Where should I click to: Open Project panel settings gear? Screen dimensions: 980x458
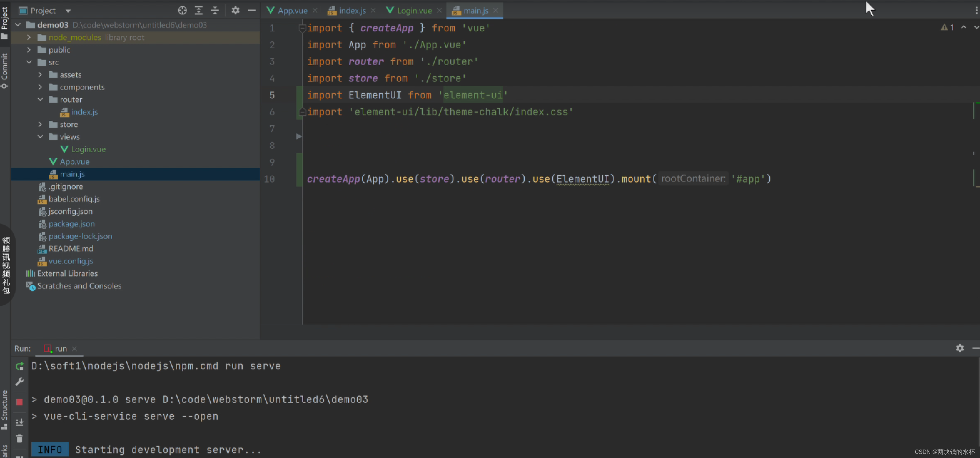235,10
